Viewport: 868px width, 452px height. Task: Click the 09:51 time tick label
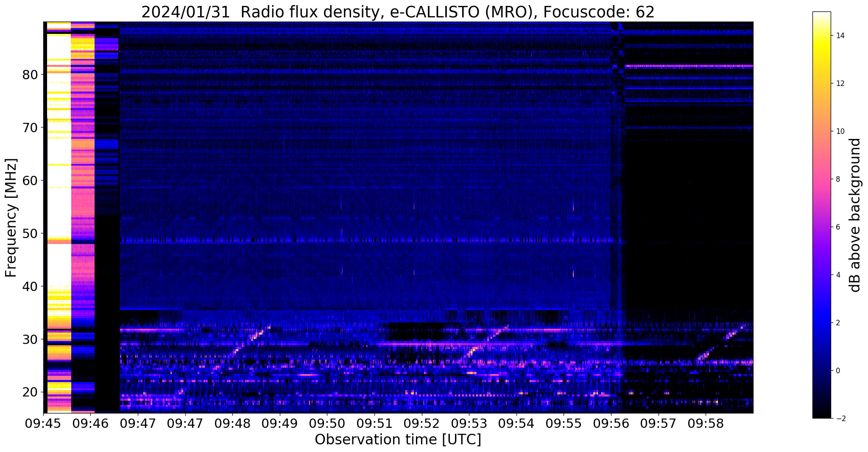tap(374, 424)
